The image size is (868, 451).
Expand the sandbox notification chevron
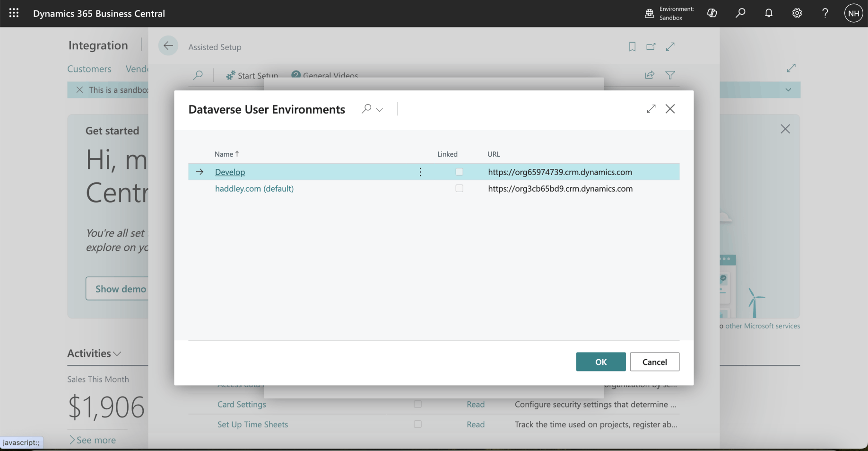coord(788,90)
